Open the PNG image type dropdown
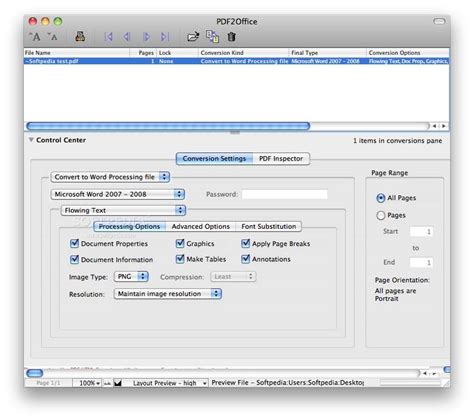Viewport: 474px width, 420px height. [x=131, y=276]
